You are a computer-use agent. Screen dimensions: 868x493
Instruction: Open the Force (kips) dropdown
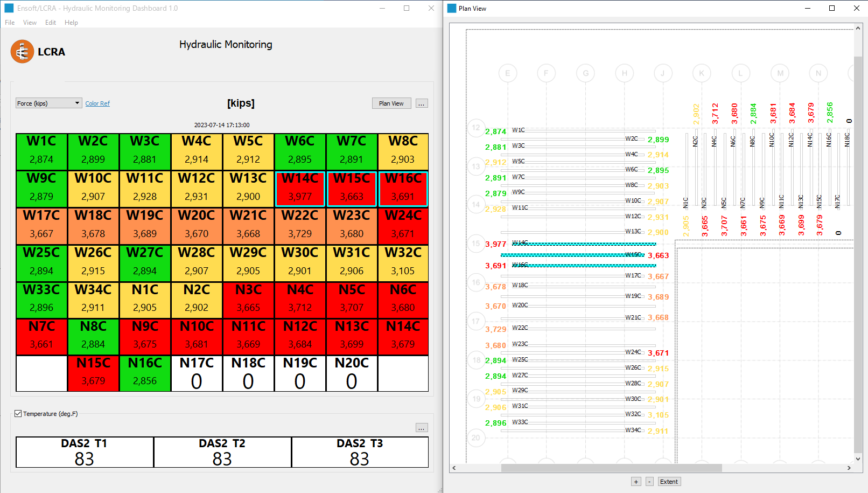pyautogui.click(x=48, y=103)
